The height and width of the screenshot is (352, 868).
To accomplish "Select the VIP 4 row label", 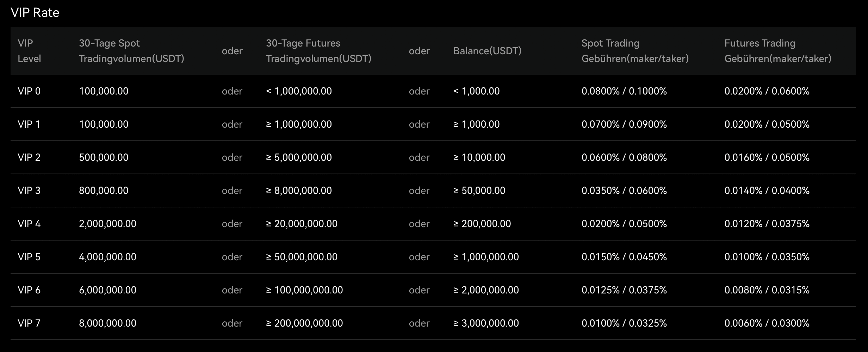I will coord(29,224).
